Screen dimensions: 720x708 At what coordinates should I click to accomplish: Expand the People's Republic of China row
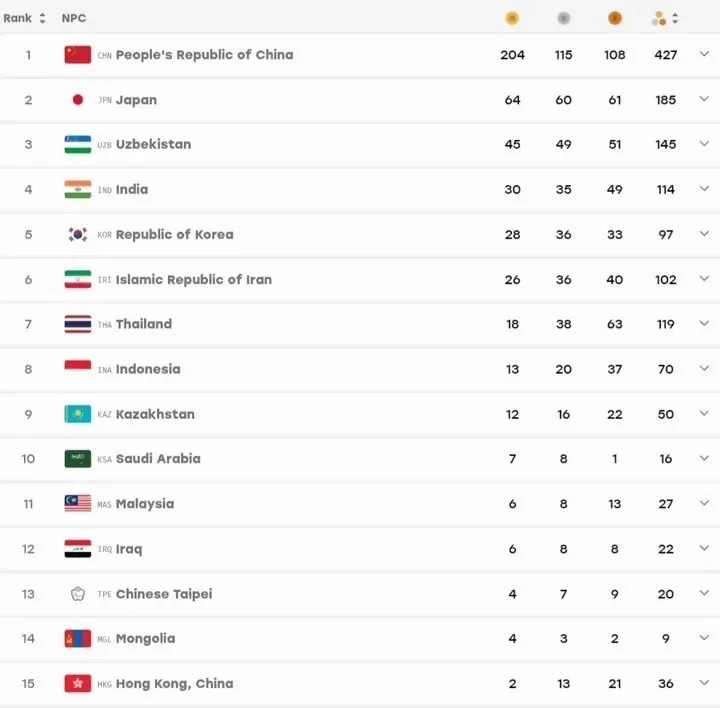point(704,54)
